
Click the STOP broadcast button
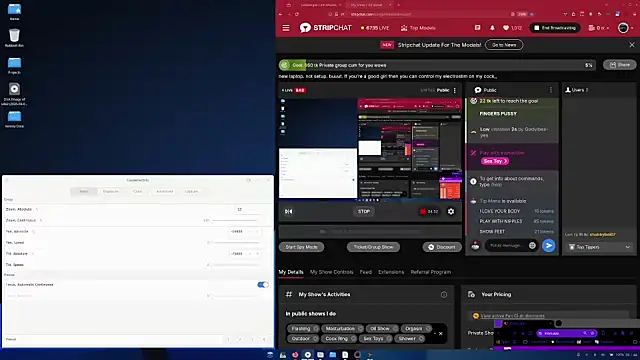click(x=364, y=211)
